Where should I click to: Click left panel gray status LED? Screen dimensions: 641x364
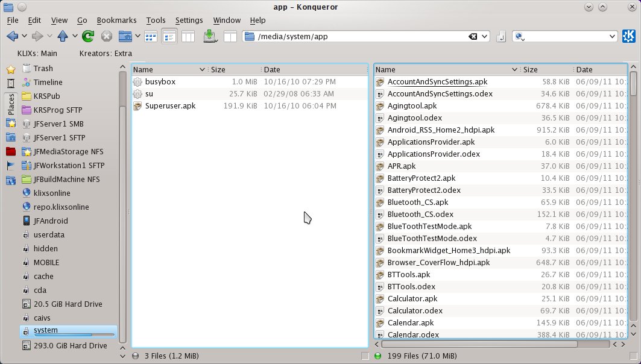136,356
